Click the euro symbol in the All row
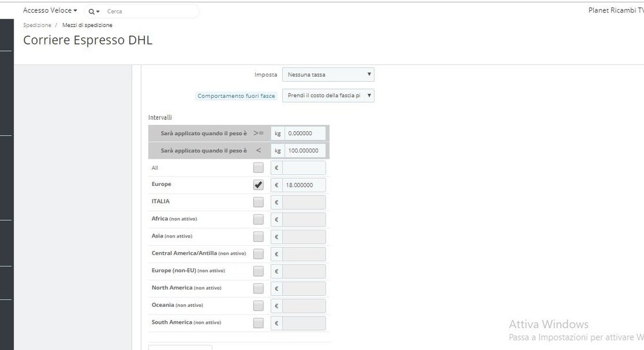 coord(276,168)
